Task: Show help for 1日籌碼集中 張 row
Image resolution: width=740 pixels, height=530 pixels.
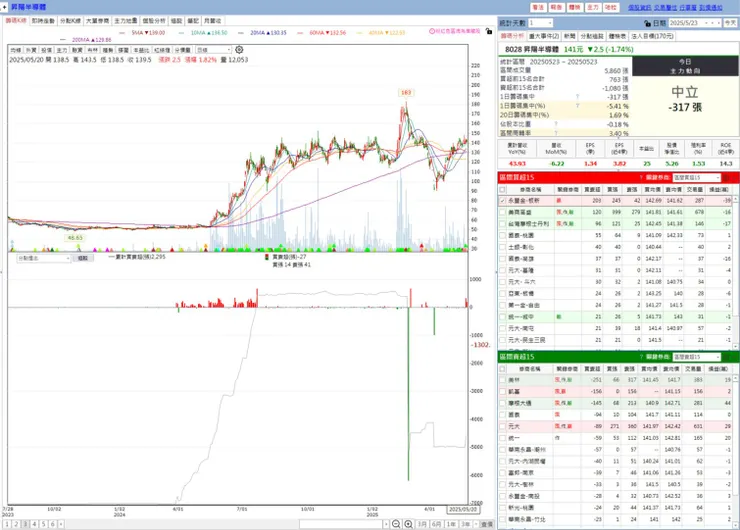Action: [x=577, y=97]
